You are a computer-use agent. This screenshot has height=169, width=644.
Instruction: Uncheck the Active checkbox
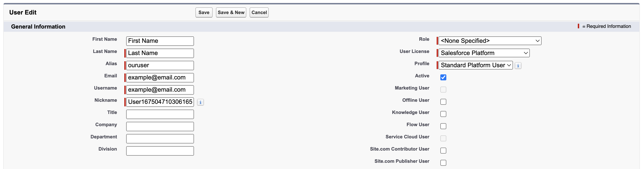tap(443, 77)
